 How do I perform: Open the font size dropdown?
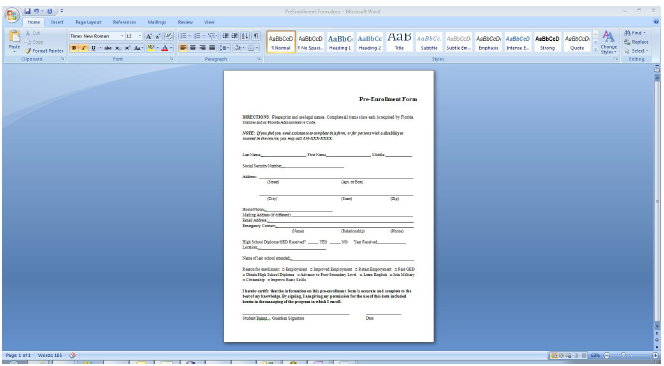pyautogui.click(x=140, y=36)
